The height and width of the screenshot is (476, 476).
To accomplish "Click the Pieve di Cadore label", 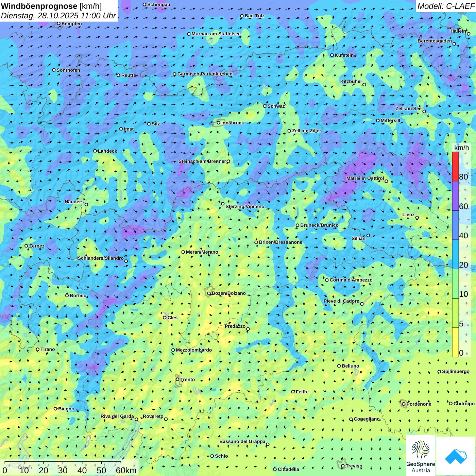I will tap(341, 301).
